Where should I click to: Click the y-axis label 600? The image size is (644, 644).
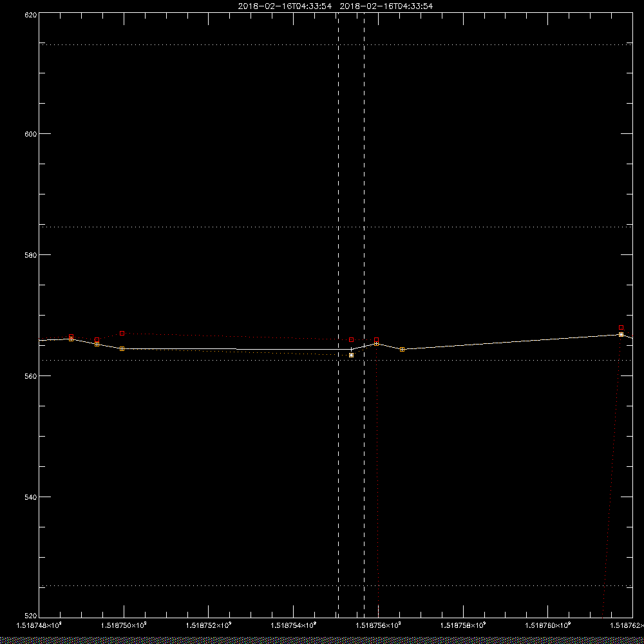click(x=32, y=134)
